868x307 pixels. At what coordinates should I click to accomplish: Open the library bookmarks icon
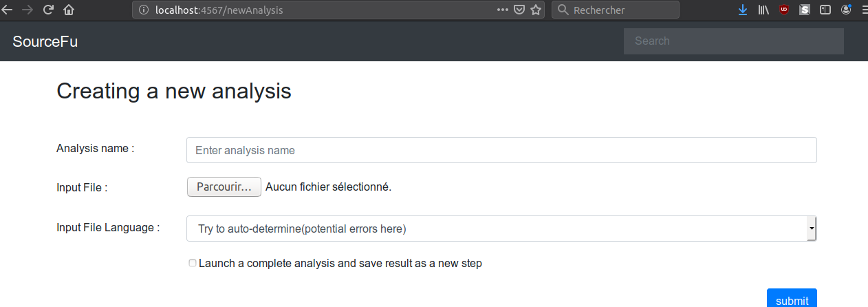[x=763, y=10]
